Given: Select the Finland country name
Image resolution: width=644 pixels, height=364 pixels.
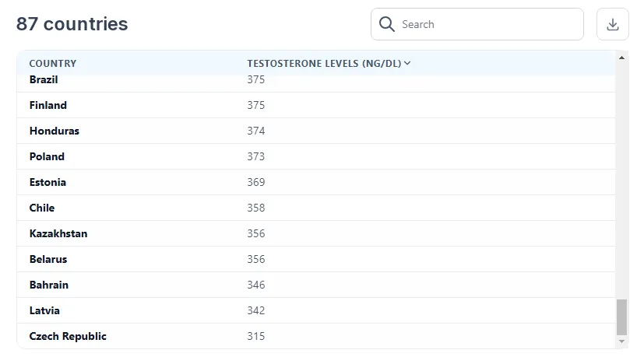Looking at the screenshot, I should coord(48,105).
